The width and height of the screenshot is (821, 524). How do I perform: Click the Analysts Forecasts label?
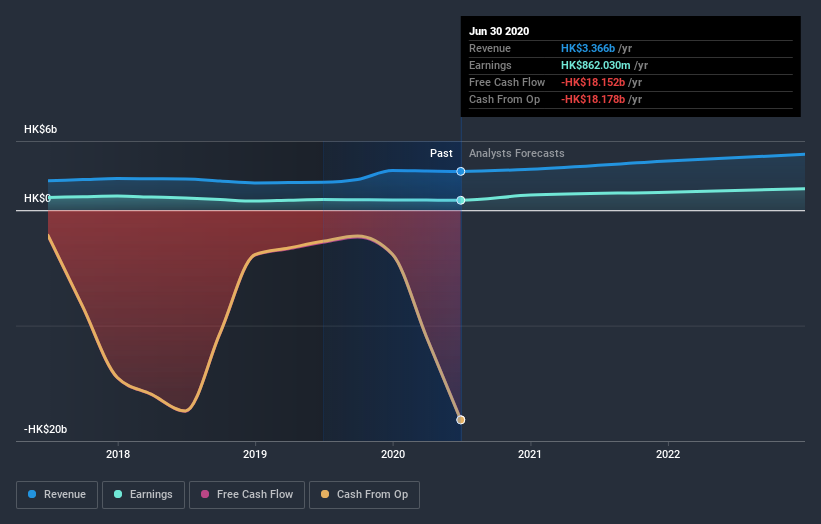point(517,153)
